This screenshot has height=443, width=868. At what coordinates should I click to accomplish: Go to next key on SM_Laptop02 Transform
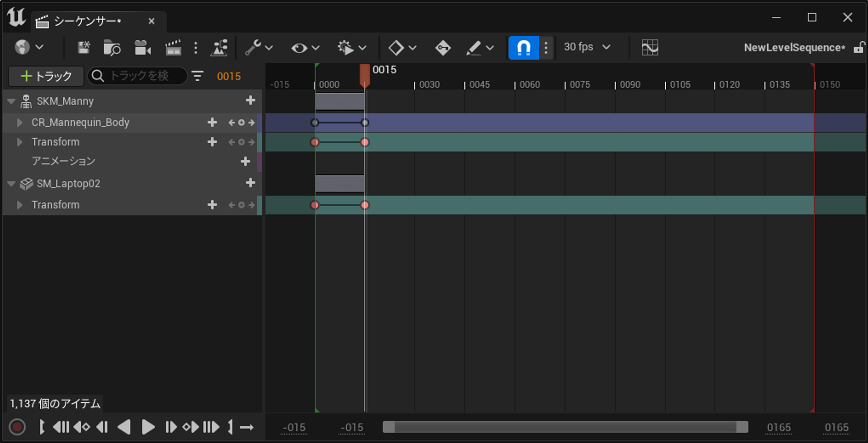coord(251,205)
